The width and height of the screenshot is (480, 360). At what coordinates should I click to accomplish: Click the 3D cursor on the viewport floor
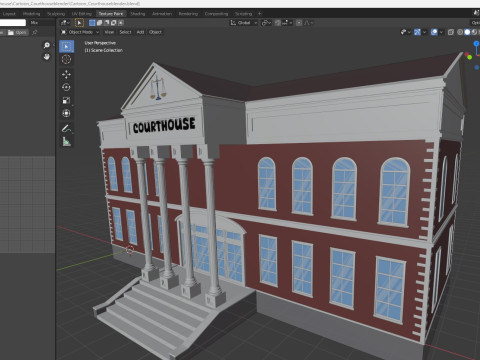coord(130,250)
